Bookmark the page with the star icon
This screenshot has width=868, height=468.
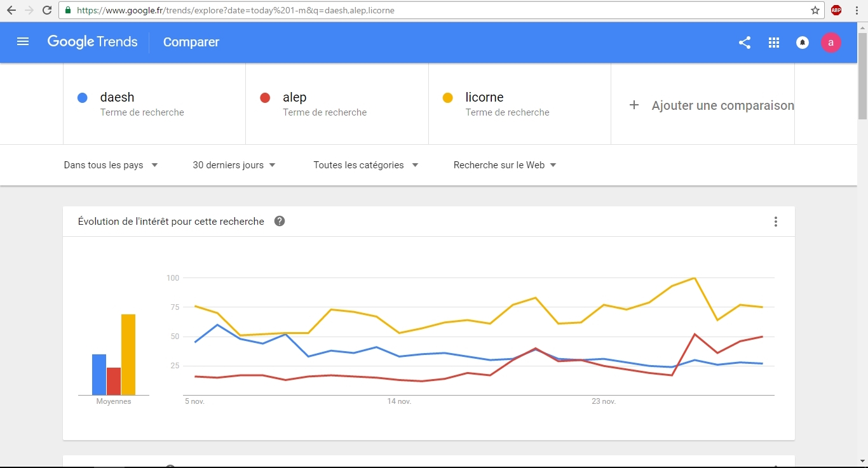815,10
